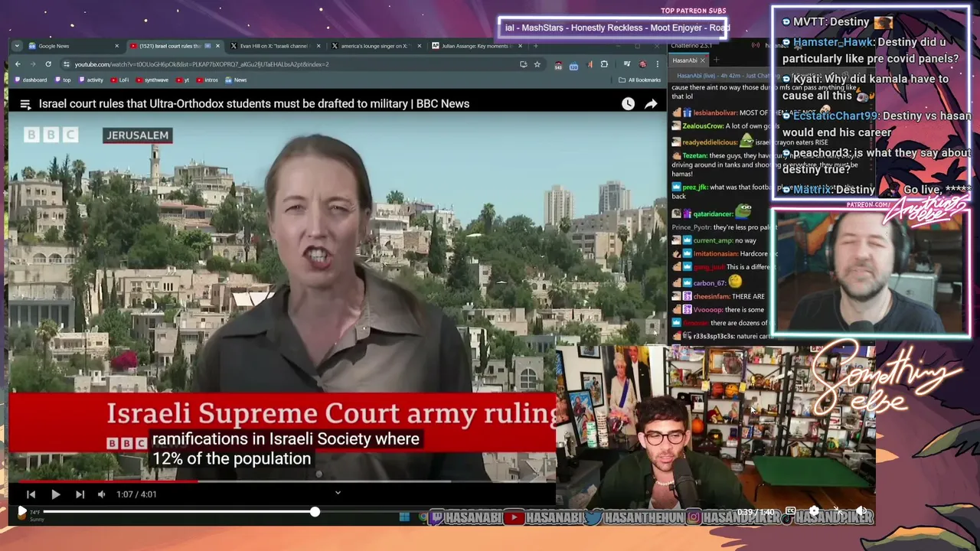The image size is (980, 551).
Task: Open the synthwave bookmark
Action: 152,80
